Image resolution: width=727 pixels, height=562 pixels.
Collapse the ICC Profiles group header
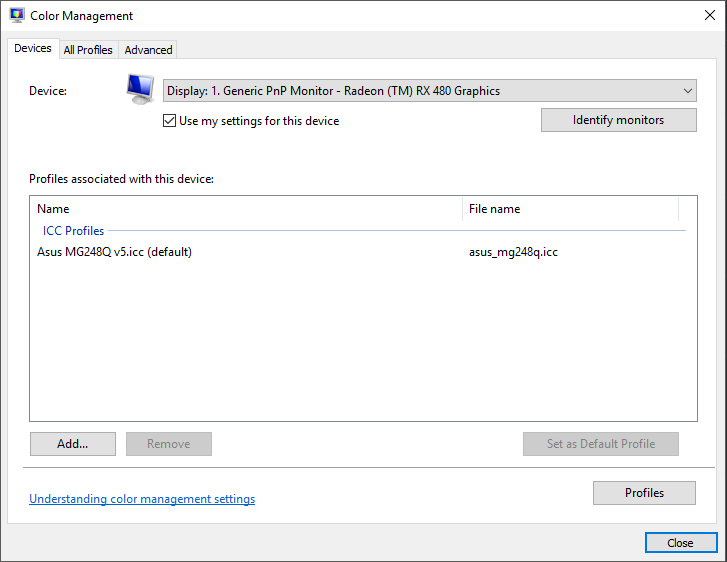(x=73, y=230)
